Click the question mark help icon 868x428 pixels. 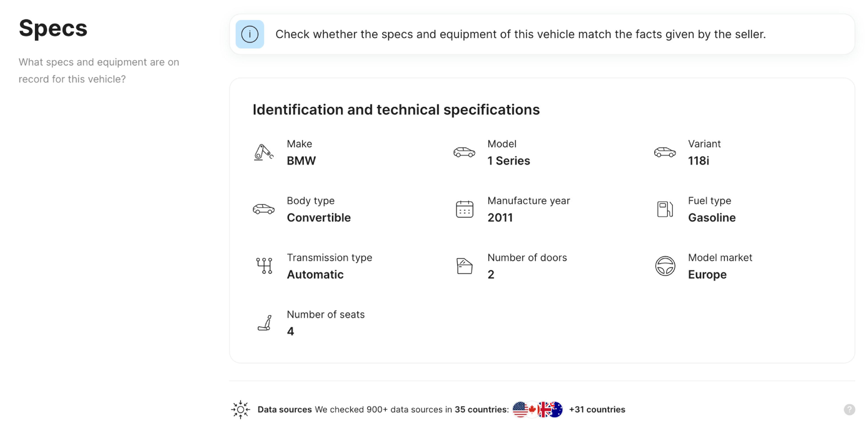pos(849,409)
